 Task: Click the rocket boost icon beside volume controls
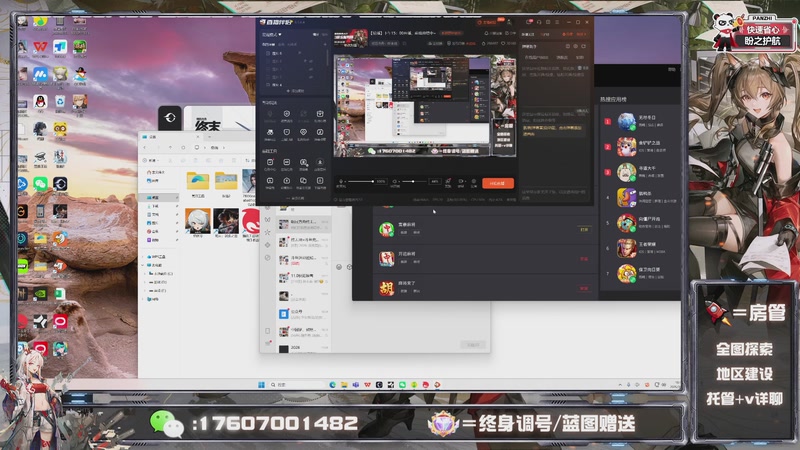pyautogui.click(x=448, y=181)
